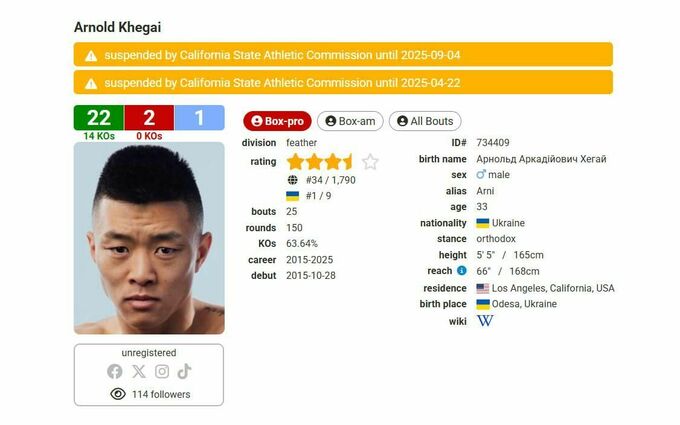Open the Facebook profile icon
Viewport: 680px width, 425px height.
[114, 372]
